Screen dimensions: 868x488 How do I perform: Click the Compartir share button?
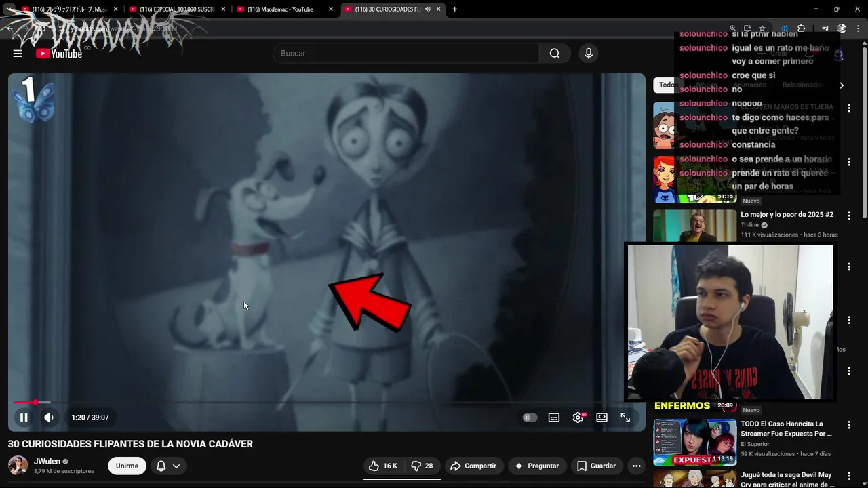[x=473, y=466]
